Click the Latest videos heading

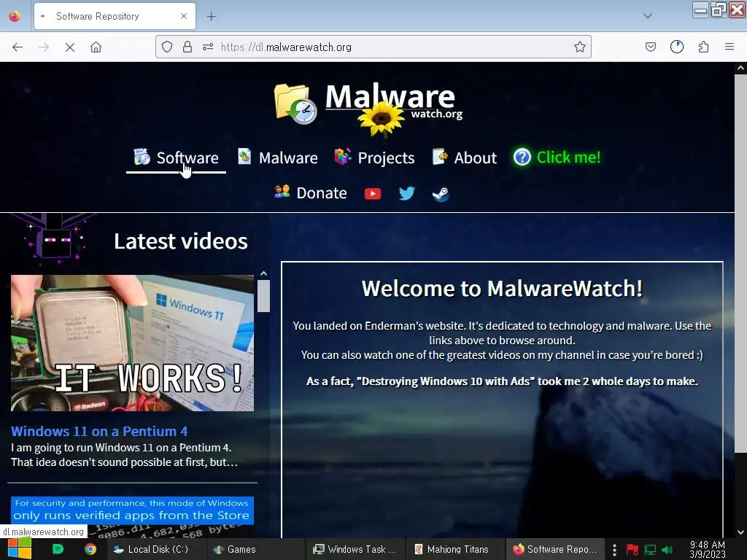(x=181, y=241)
